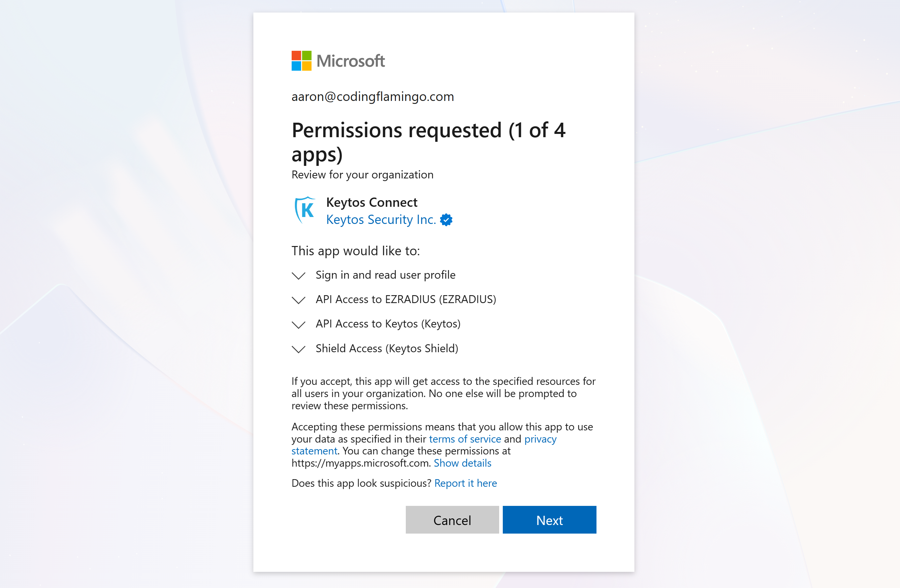Viewport: 900px width, 588px height.
Task: Click Report it here link
Action: click(x=466, y=483)
